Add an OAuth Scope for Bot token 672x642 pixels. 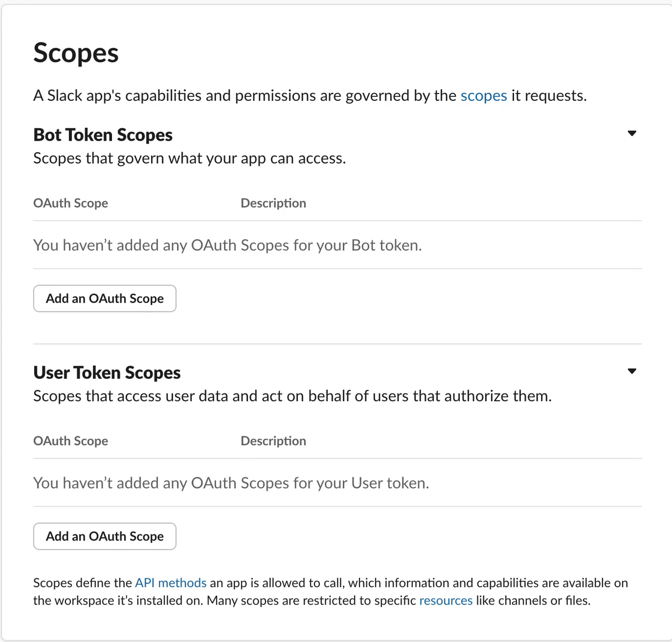(x=105, y=299)
